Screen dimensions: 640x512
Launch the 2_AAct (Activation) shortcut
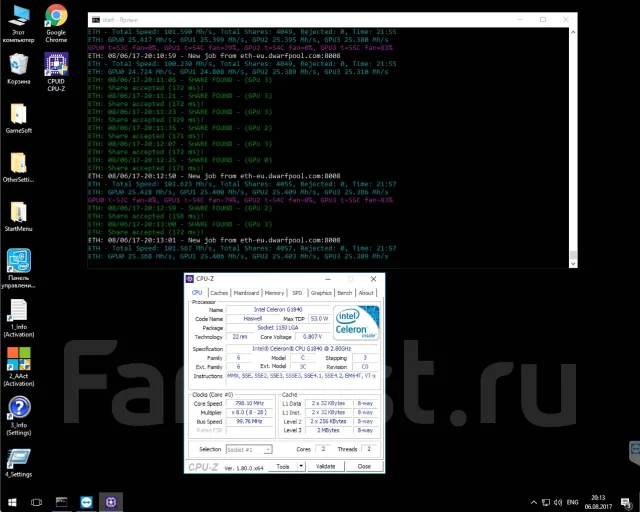[x=18, y=367]
